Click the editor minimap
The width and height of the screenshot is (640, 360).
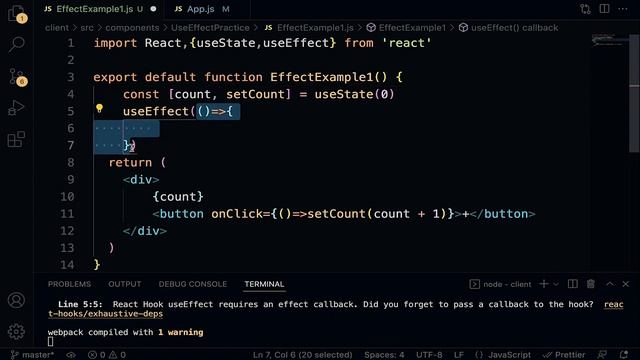(x=609, y=40)
